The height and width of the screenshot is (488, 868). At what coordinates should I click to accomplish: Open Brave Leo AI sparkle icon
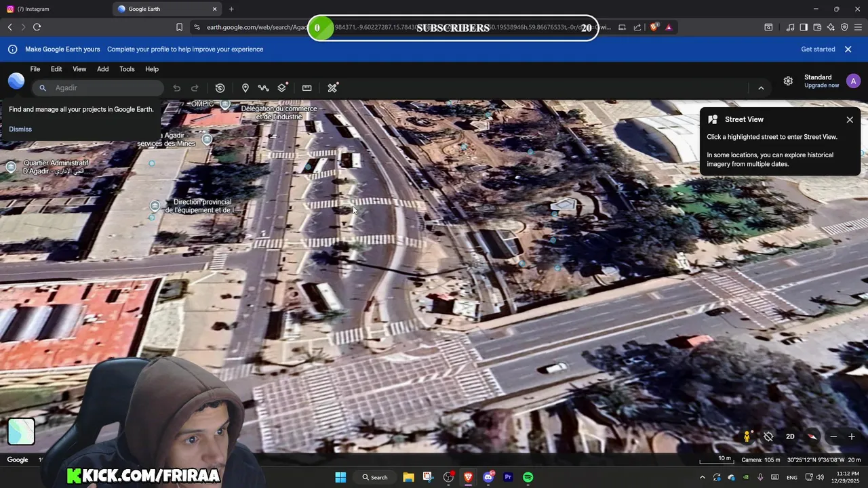tap(831, 27)
